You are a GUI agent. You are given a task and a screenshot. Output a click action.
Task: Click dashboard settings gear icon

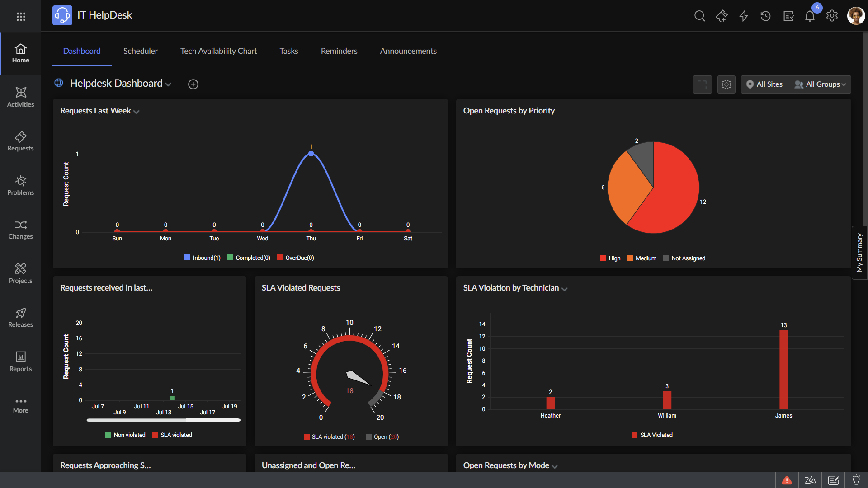tap(726, 84)
